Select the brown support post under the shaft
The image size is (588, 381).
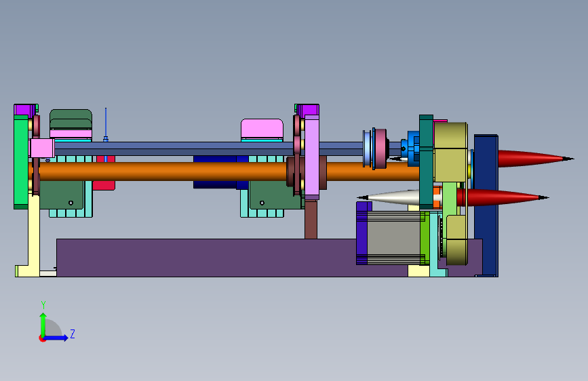point(311,220)
